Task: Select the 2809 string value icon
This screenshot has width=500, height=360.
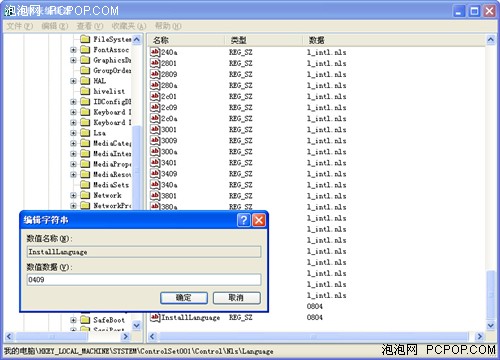Action: coord(155,74)
